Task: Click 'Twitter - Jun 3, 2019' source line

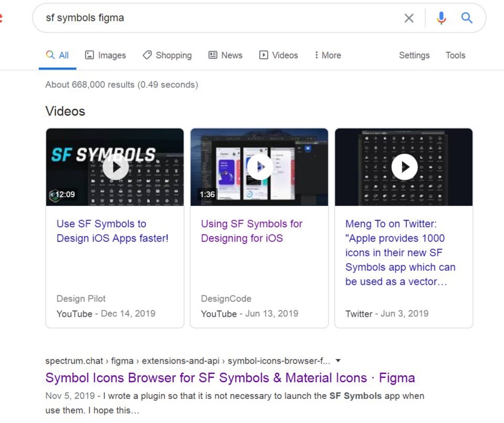Action: click(387, 313)
